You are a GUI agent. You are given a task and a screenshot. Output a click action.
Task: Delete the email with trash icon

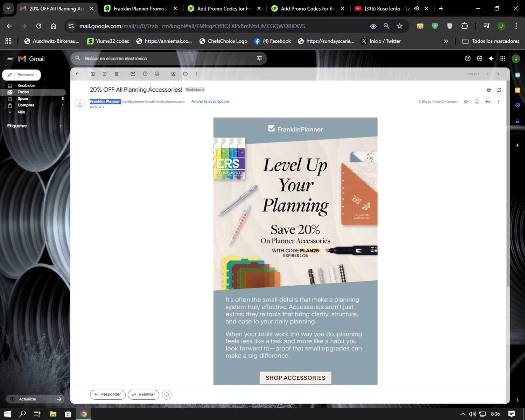(117, 74)
